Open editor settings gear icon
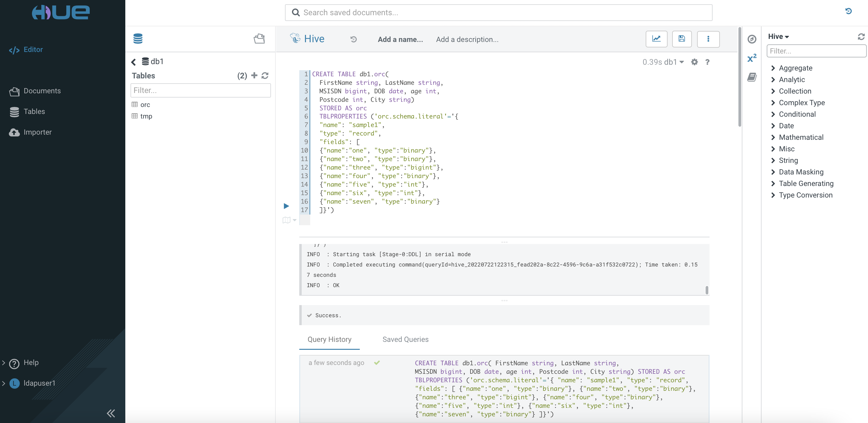The width and height of the screenshot is (868, 423). (x=694, y=62)
